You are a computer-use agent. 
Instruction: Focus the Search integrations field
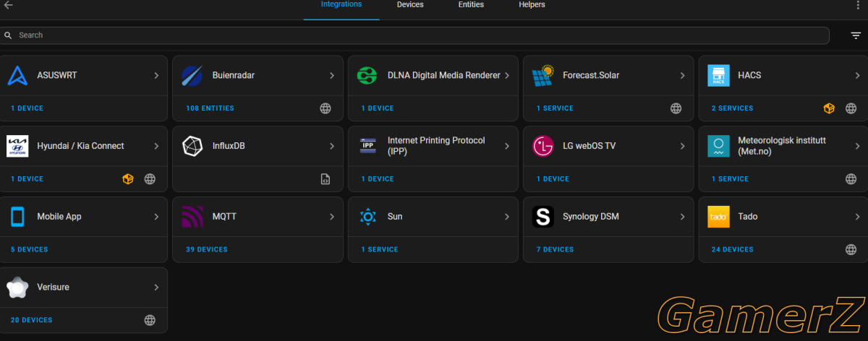coord(415,35)
